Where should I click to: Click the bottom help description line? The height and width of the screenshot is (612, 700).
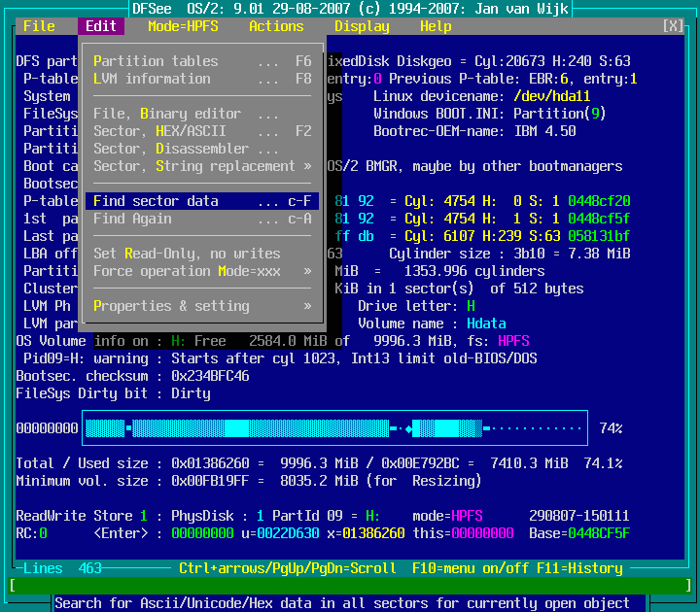(342, 603)
